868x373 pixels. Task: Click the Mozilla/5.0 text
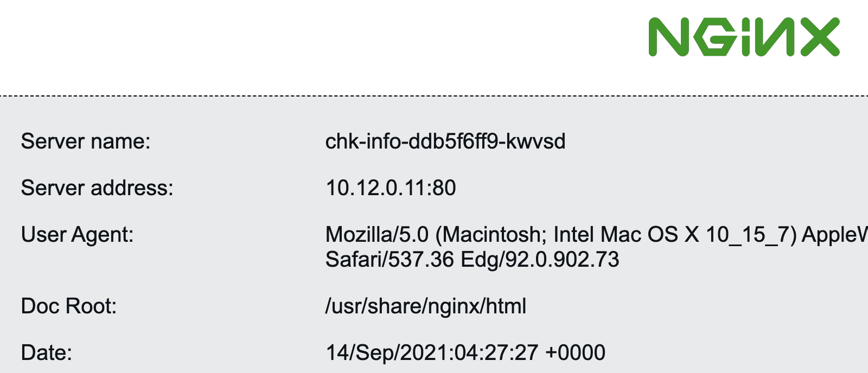click(377, 235)
